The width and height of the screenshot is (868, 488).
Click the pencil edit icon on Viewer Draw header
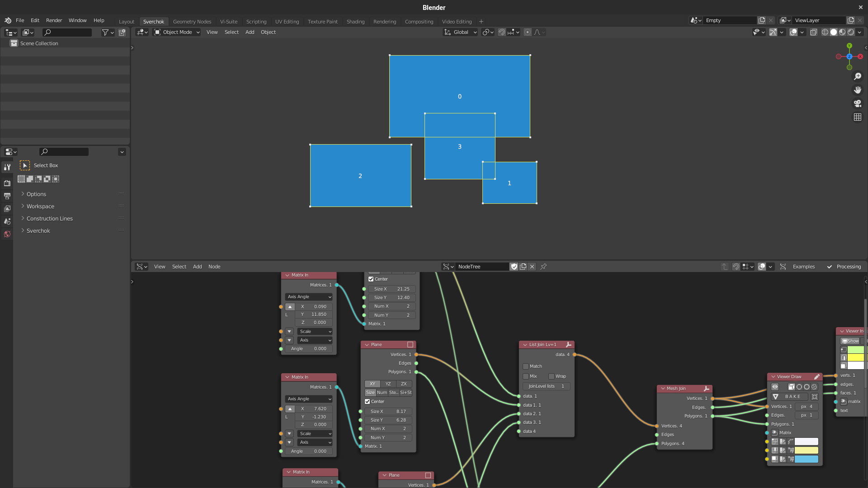816,376
